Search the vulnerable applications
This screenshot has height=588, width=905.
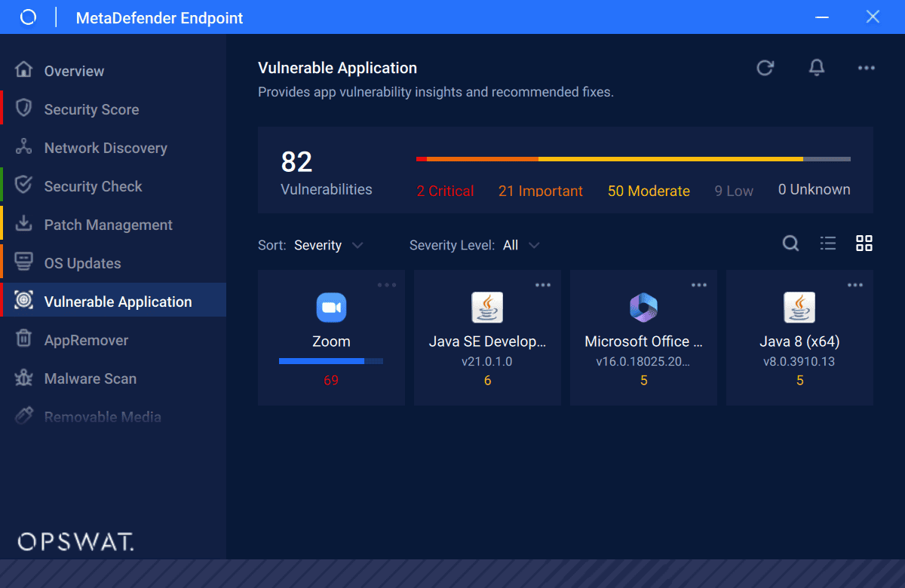pyautogui.click(x=790, y=243)
